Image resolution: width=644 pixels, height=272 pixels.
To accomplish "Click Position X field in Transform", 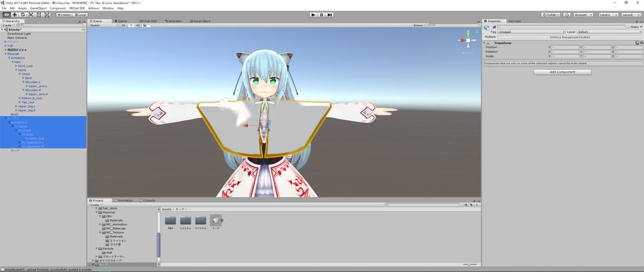I will click(565, 47).
